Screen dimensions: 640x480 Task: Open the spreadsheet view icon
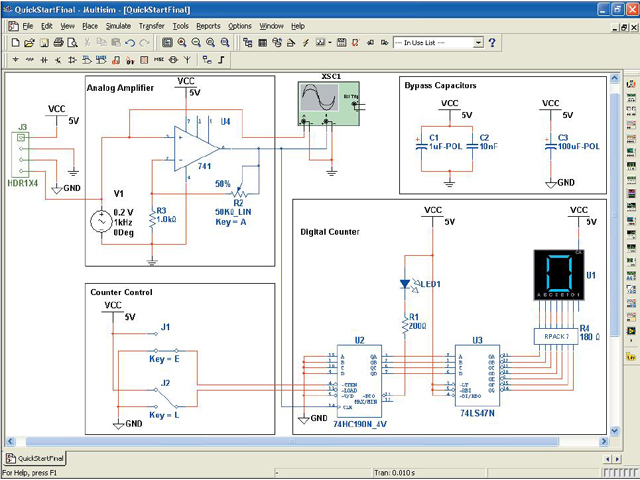262,42
